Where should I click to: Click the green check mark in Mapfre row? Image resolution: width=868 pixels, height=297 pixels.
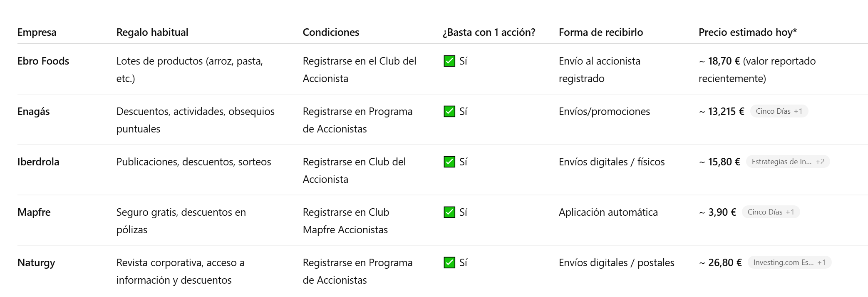(449, 212)
